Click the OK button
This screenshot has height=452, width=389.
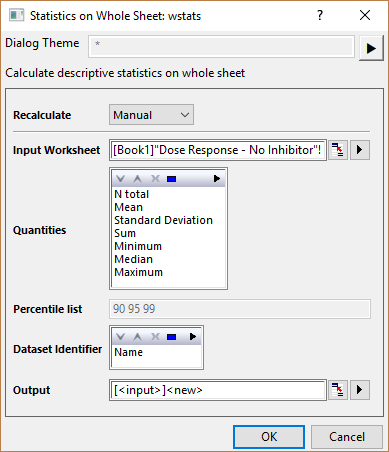(x=269, y=437)
